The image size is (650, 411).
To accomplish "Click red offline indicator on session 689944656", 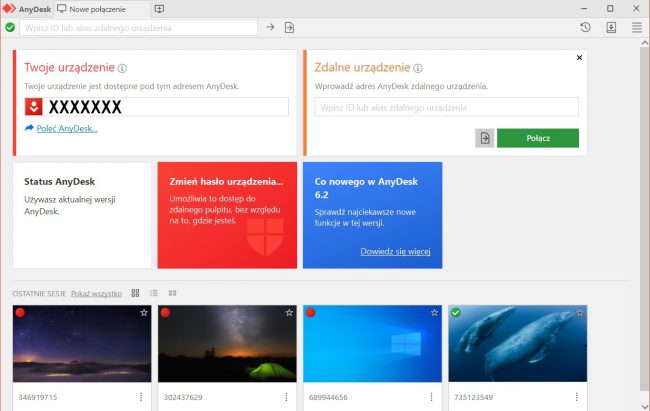I will point(310,312).
